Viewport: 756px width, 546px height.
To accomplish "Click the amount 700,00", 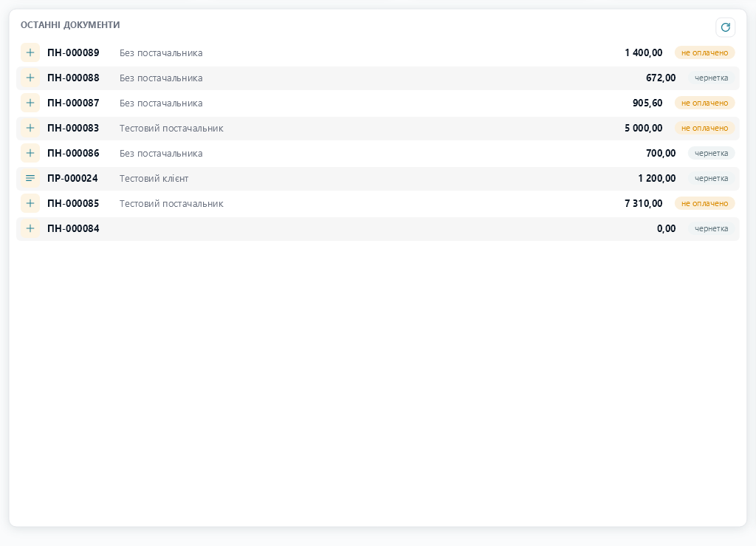I will click(x=661, y=153).
